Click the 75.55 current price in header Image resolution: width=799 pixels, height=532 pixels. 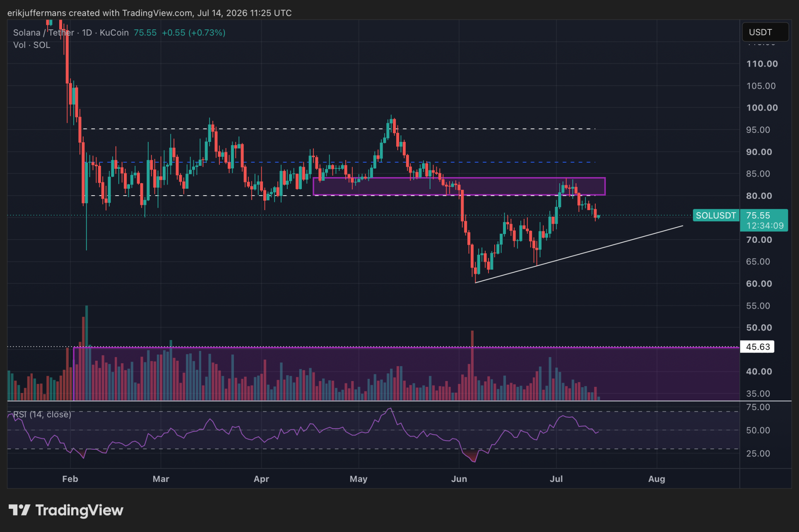coord(145,33)
